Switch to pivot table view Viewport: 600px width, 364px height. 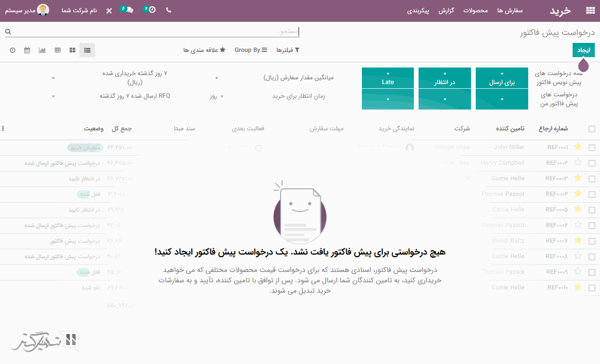(x=58, y=50)
